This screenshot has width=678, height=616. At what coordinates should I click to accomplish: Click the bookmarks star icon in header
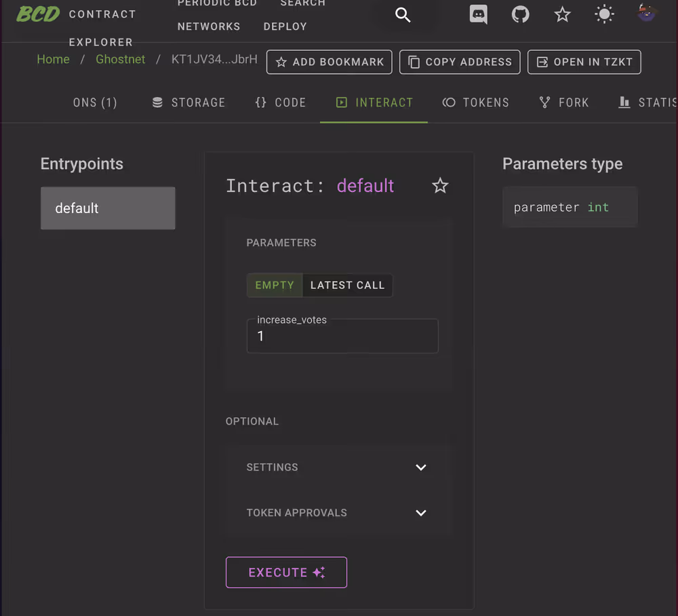pos(562,14)
